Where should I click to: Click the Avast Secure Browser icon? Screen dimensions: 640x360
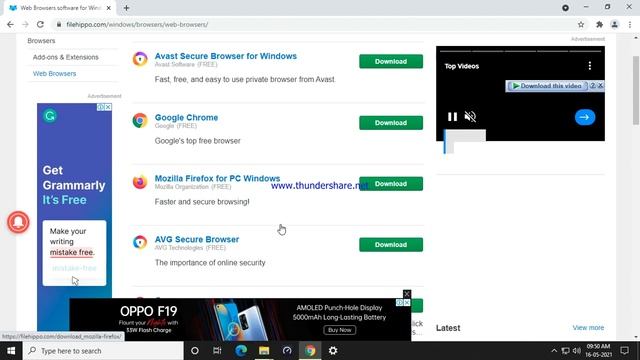[x=140, y=59]
